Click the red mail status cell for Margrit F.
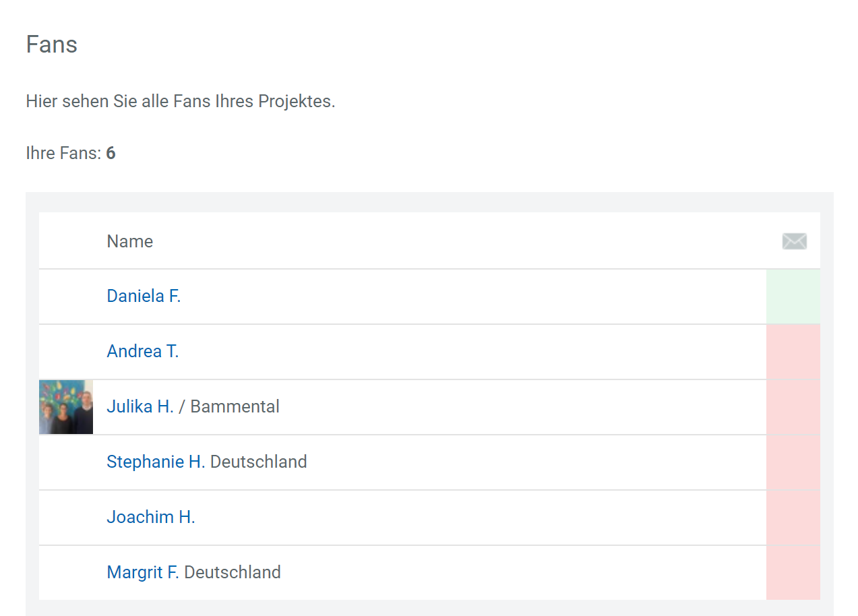The height and width of the screenshot is (616, 858). [793, 573]
